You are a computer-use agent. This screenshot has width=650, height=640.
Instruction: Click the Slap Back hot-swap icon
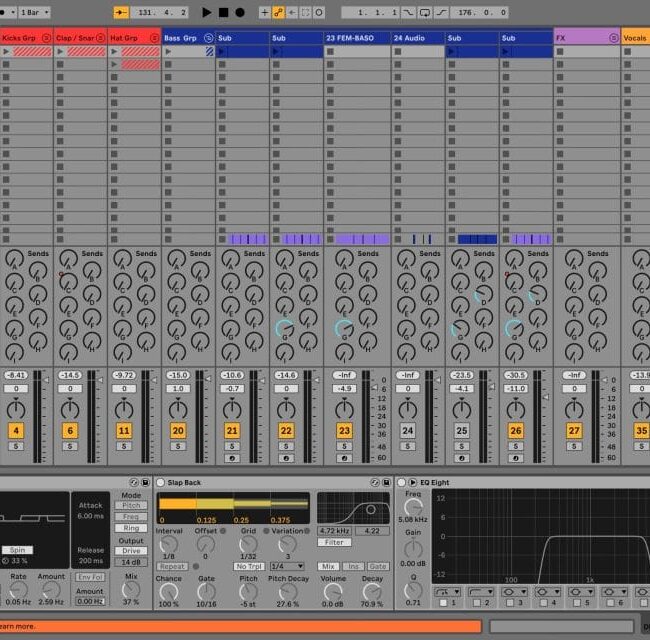pyautogui.click(x=373, y=483)
